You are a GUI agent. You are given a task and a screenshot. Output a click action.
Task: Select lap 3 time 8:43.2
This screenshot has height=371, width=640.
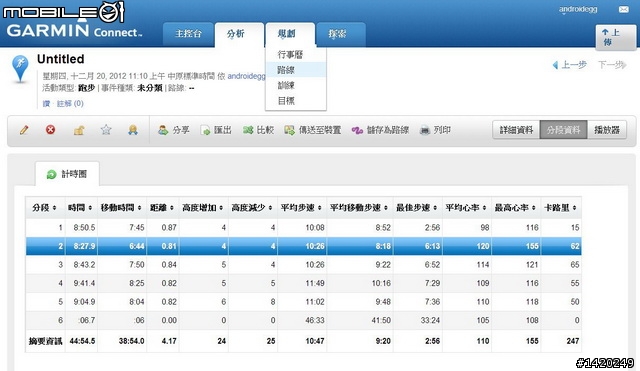pos(84,265)
